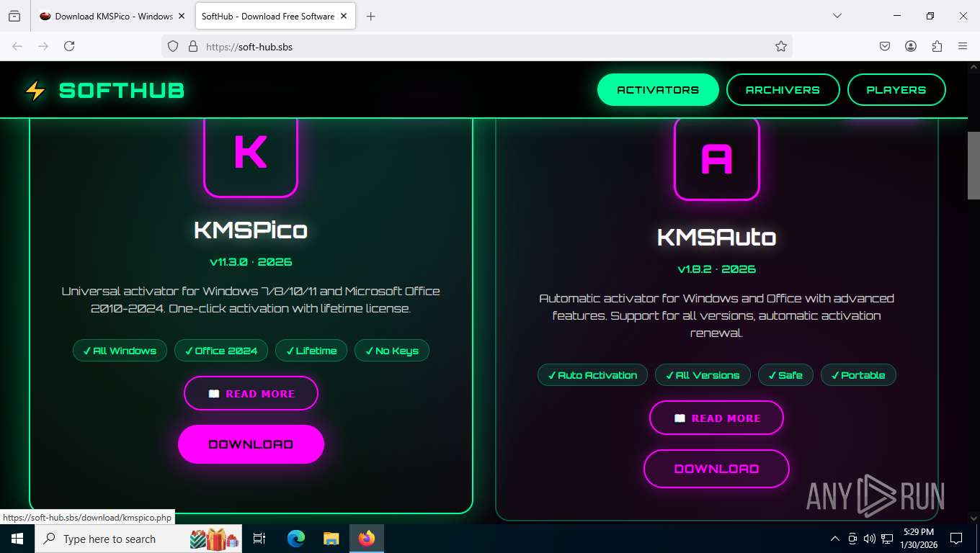Click the v11.3.0 · 2026 version text
The width and height of the screenshot is (980, 553).
point(251,262)
